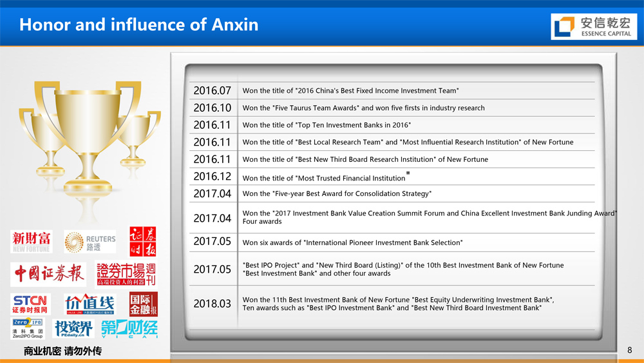Screen dimensions: 644x363
Task: Click "International Pioneer Investment Bank Selection" row
Action: [352, 243]
